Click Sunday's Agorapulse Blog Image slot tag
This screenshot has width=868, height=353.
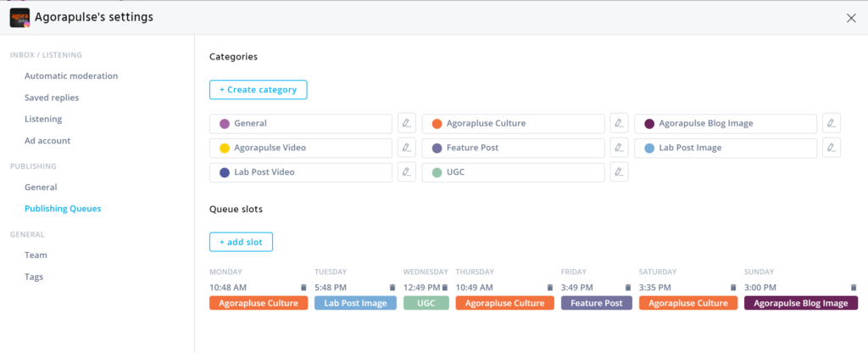point(801,303)
